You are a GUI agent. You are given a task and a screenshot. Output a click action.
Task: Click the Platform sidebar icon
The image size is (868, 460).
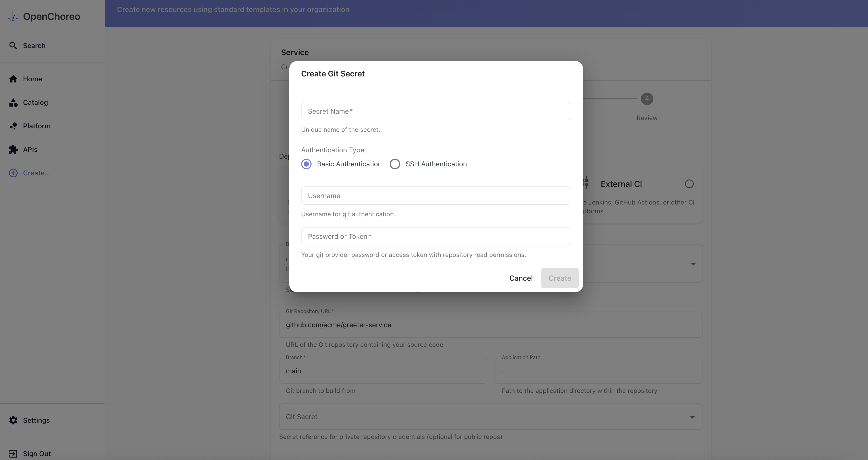13,126
